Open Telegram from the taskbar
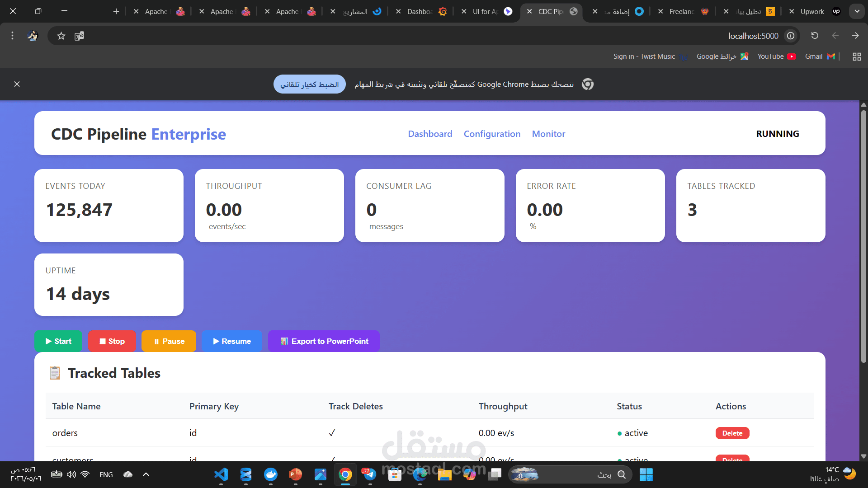Image resolution: width=868 pixels, height=488 pixels. pos(369,474)
